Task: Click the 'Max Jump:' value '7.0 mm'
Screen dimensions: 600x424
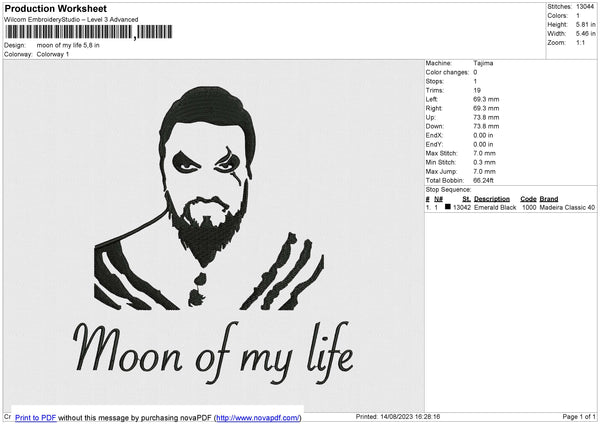Action: [484, 171]
